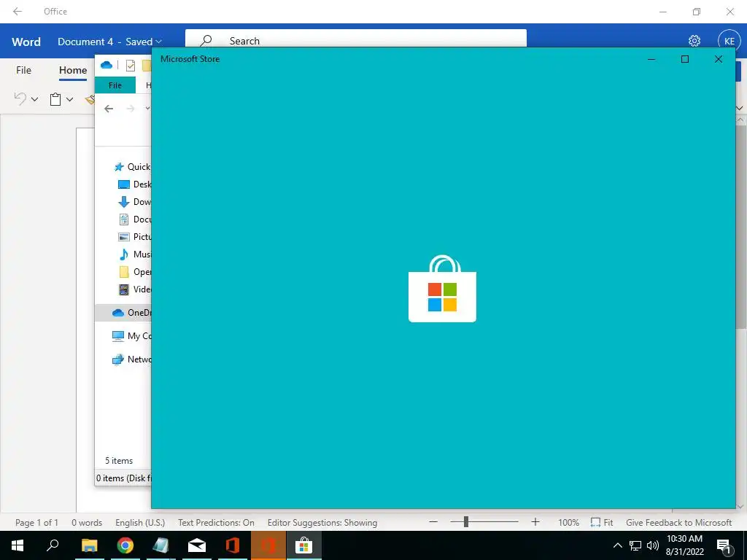
Task: Open the File tab in Word
Action: [x=23, y=70]
